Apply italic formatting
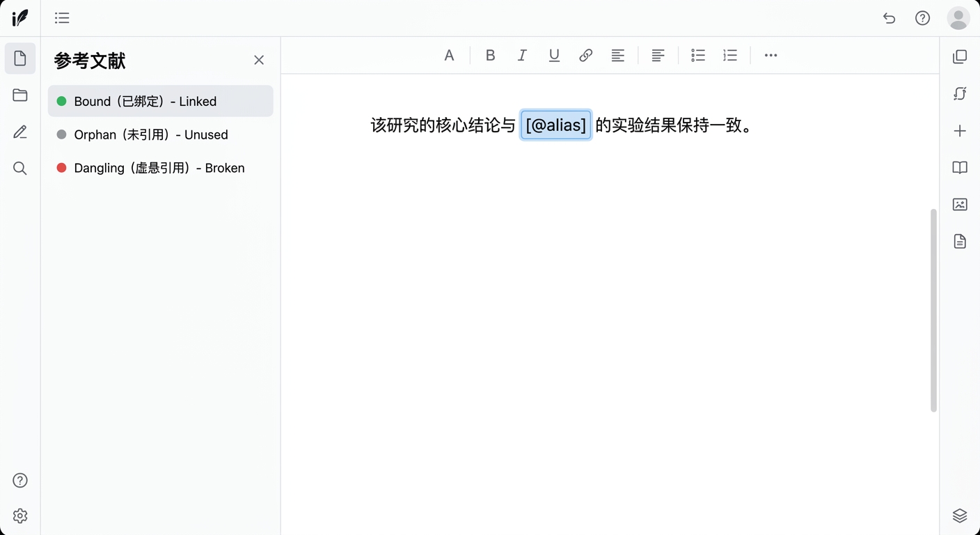The width and height of the screenshot is (980, 535). [x=522, y=56]
